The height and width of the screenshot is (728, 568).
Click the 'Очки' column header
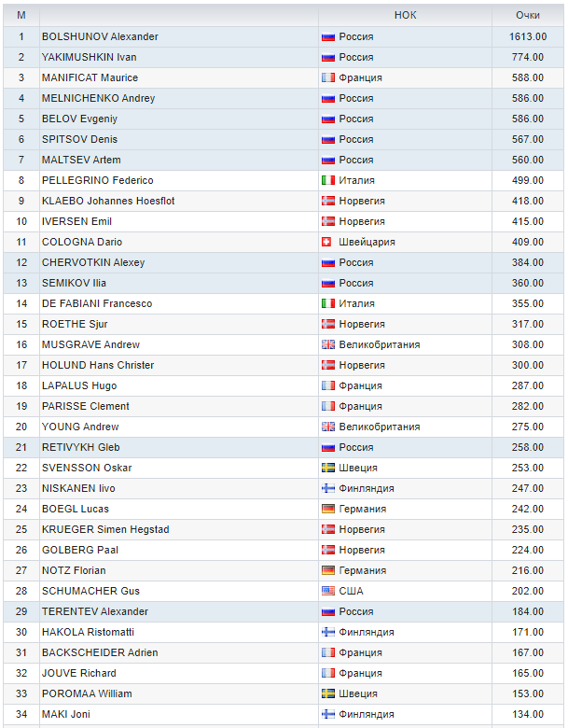tap(528, 15)
